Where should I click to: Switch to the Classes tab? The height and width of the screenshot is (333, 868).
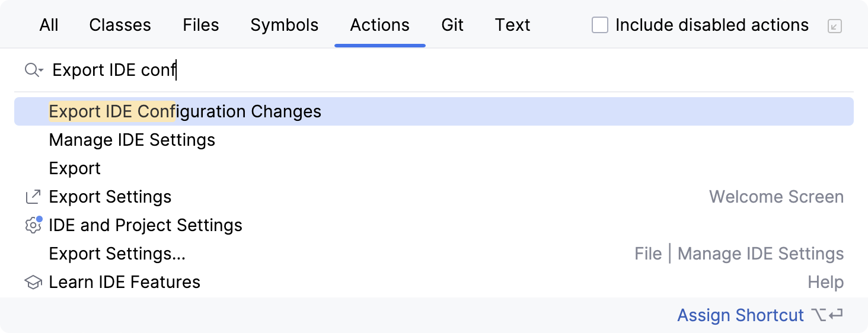pyautogui.click(x=120, y=25)
